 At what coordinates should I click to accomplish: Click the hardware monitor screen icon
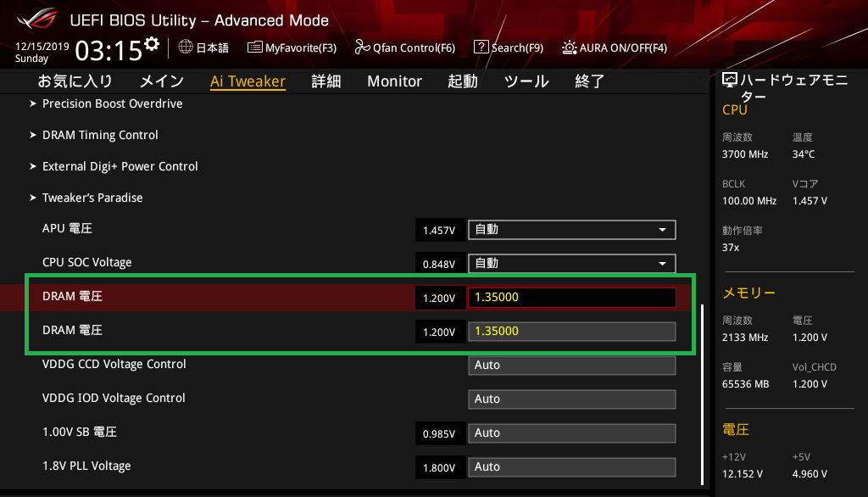(x=730, y=81)
